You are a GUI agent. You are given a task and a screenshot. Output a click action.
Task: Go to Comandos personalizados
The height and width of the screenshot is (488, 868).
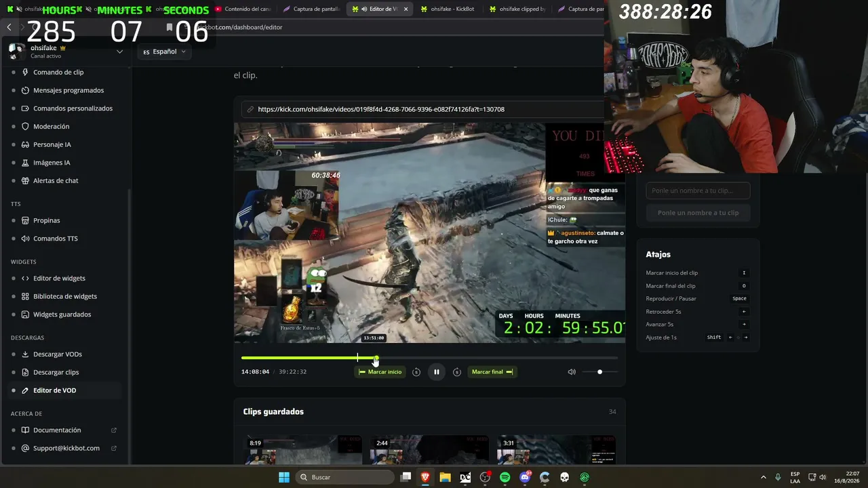(73, 108)
